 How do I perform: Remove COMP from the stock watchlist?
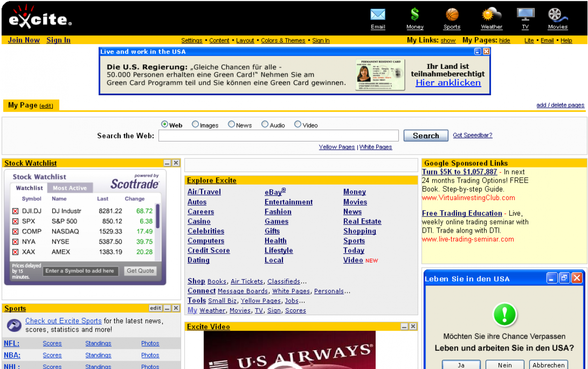click(x=15, y=231)
